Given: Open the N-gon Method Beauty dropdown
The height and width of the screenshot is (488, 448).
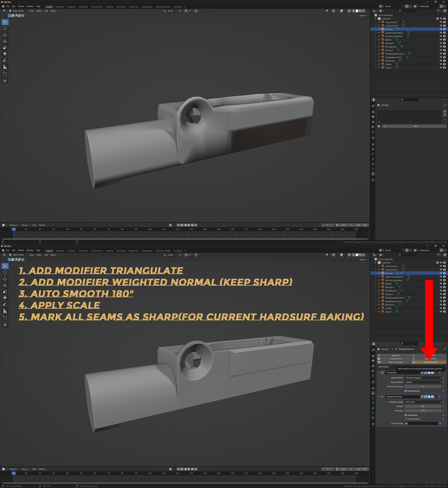Looking at the screenshot, I should coord(423,382).
